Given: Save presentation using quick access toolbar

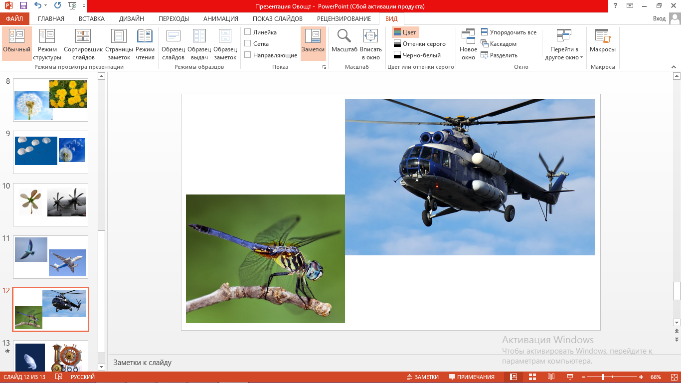Looking at the screenshot, I should pos(23,6).
